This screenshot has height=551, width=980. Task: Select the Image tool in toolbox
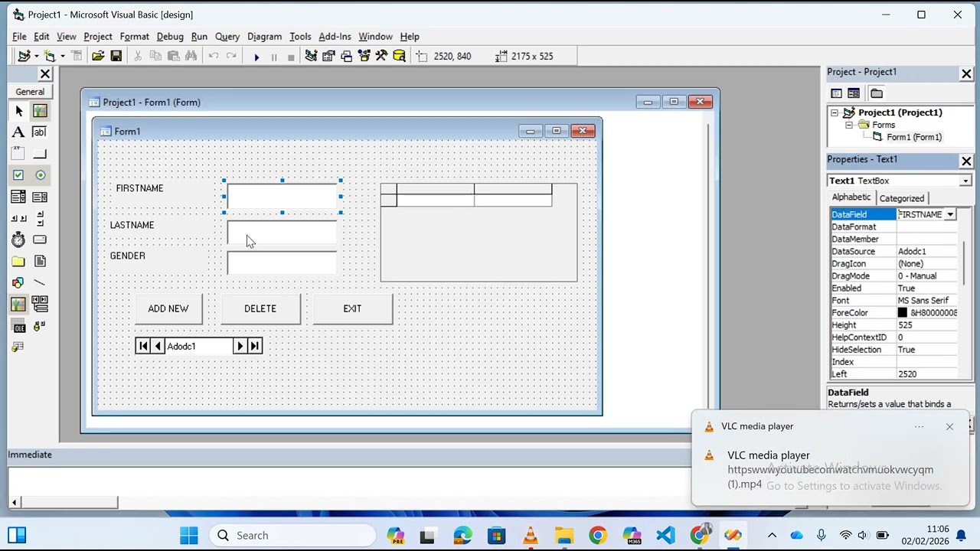coord(18,304)
